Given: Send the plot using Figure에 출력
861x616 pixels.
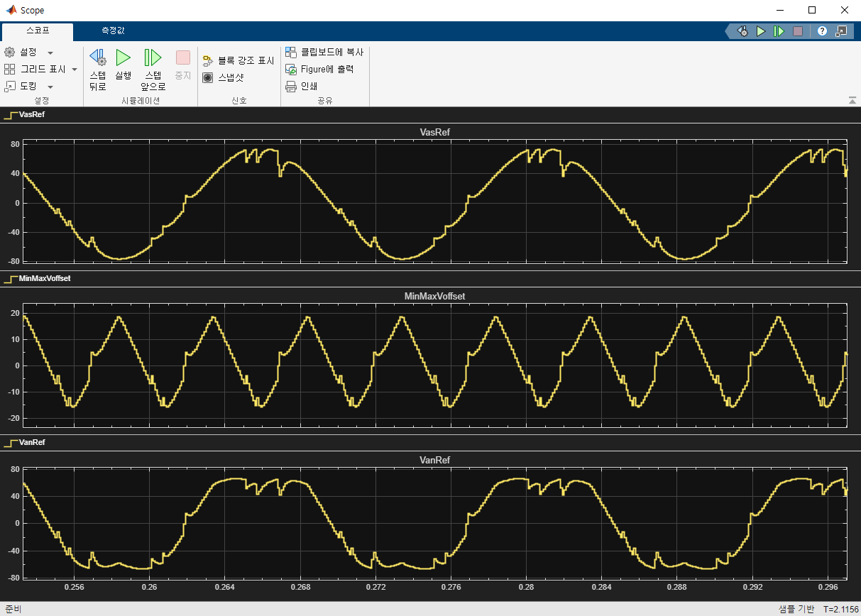Looking at the screenshot, I should click(319, 70).
